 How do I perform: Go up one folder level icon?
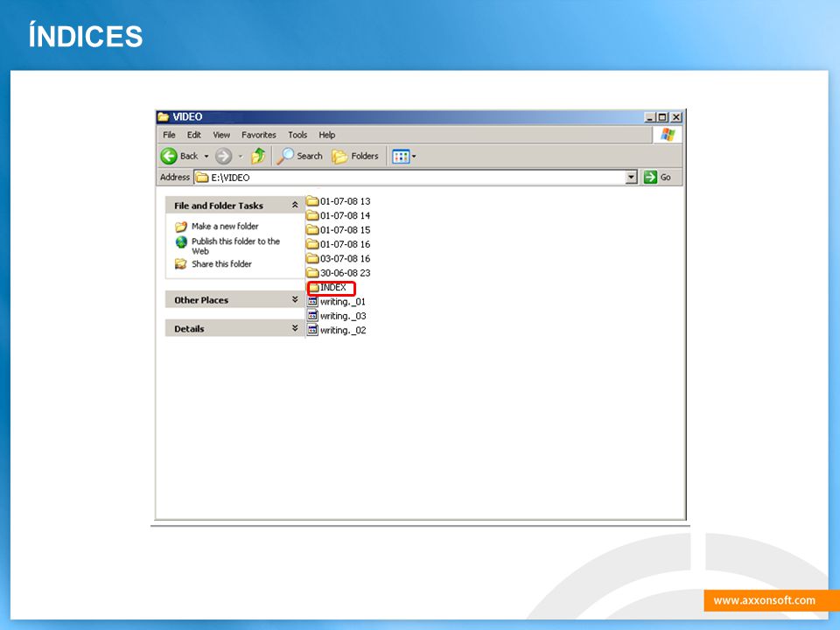point(258,156)
